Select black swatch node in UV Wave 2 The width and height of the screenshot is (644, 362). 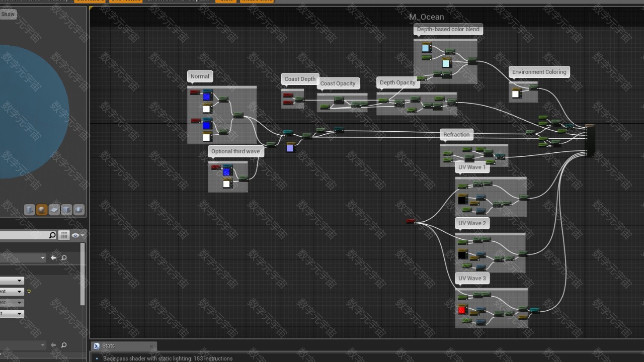(x=462, y=254)
